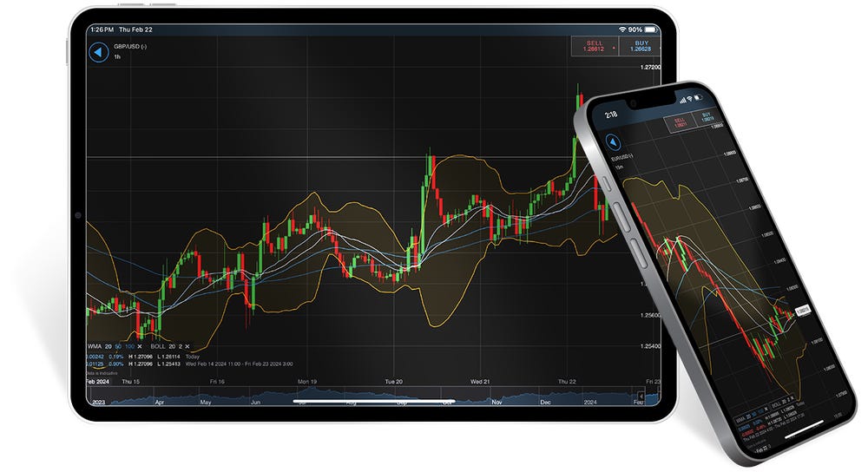Tap the back arrow on the phone chart

point(613,143)
